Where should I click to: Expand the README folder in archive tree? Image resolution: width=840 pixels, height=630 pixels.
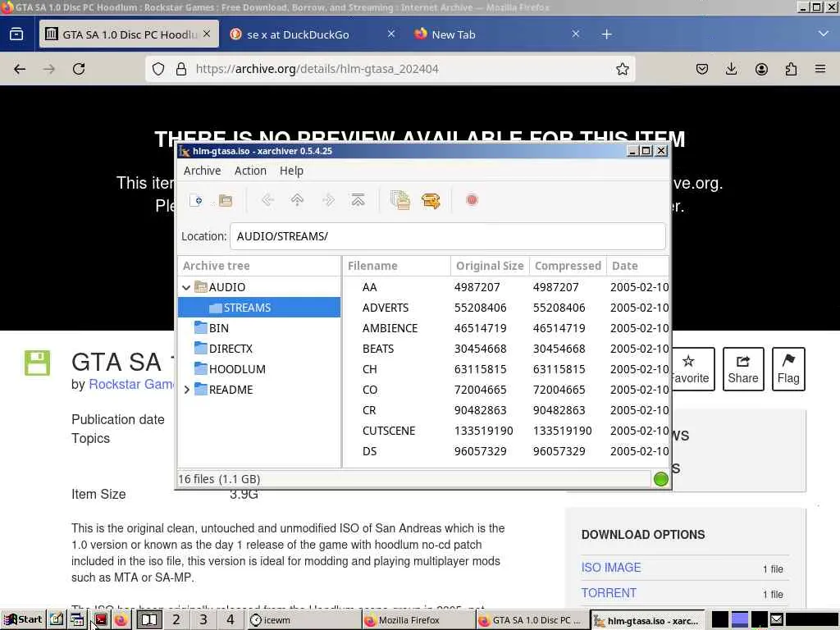pos(186,390)
